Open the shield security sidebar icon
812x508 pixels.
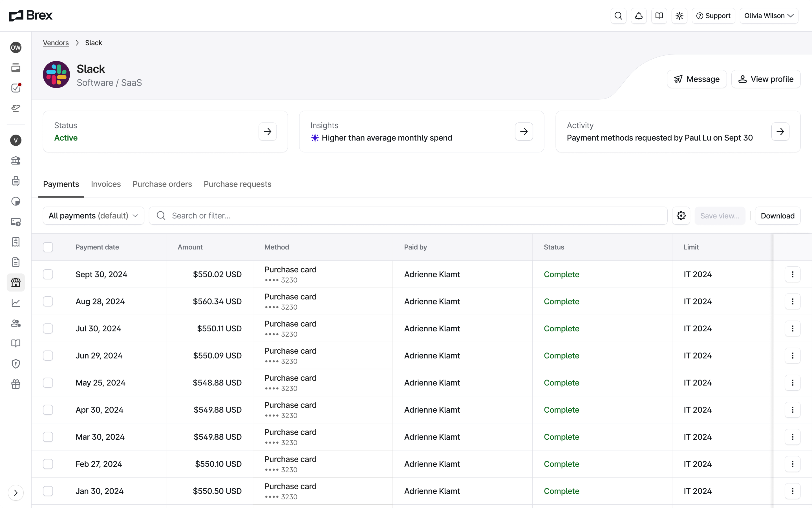pos(16,364)
